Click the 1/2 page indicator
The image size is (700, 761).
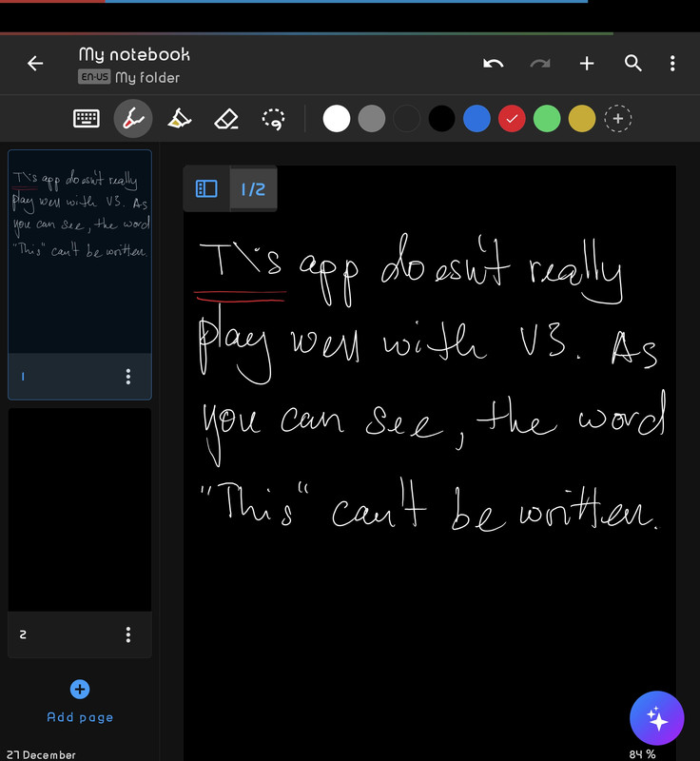click(253, 188)
